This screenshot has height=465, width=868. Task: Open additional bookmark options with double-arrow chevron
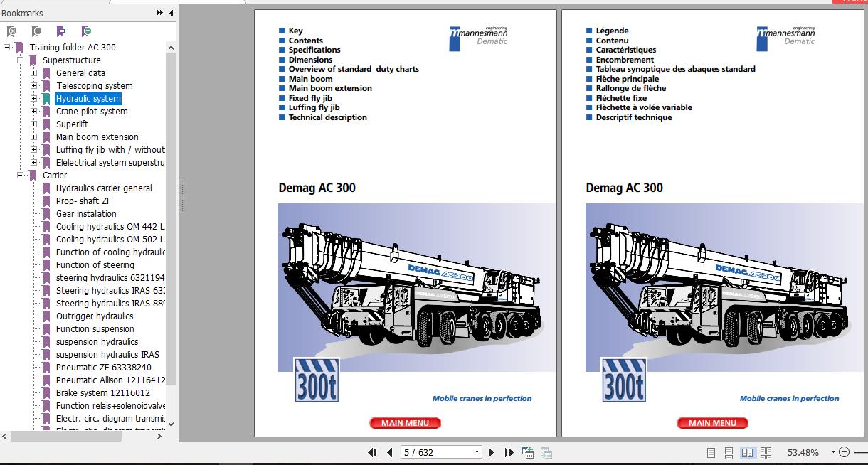[161, 12]
